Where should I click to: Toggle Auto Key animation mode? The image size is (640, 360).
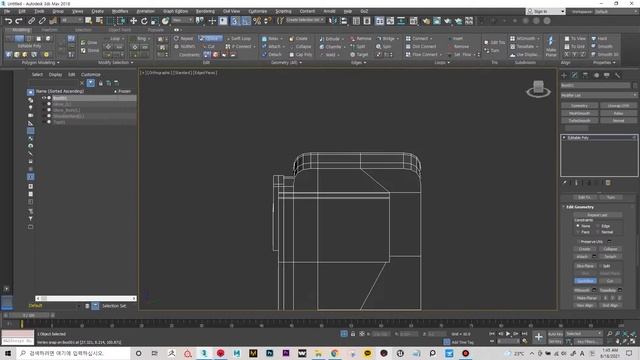tap(555, 334)
